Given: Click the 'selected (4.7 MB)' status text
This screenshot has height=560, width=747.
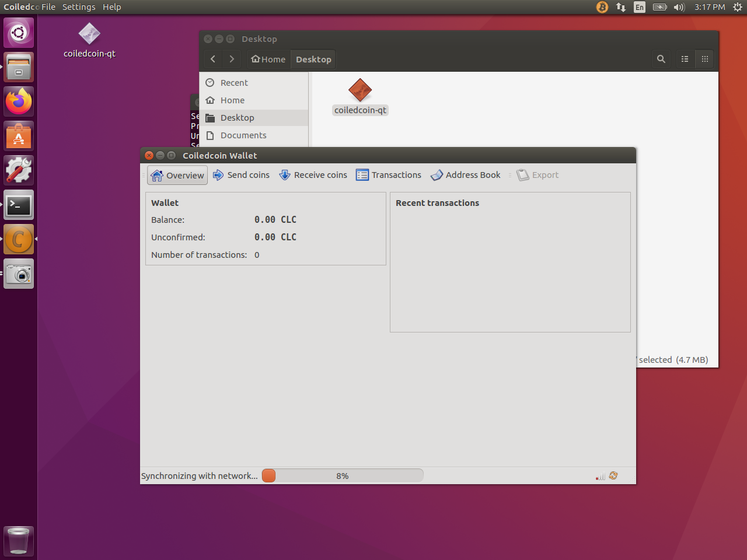Looking at the screenshot, I should [x=673, y=360].
